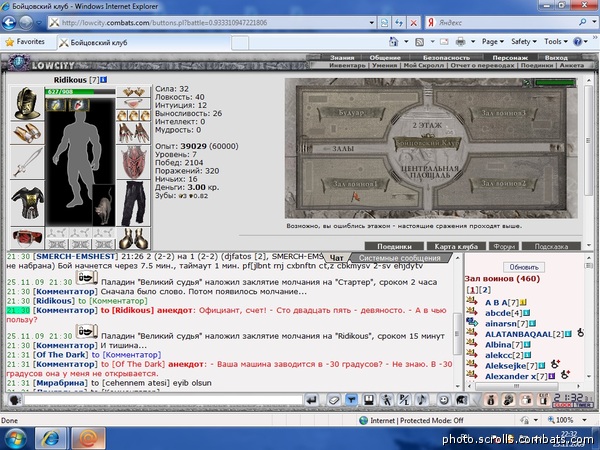600x450 pixels.
Task: Click the cat pet portrait
Action: [x=103, y=205]
